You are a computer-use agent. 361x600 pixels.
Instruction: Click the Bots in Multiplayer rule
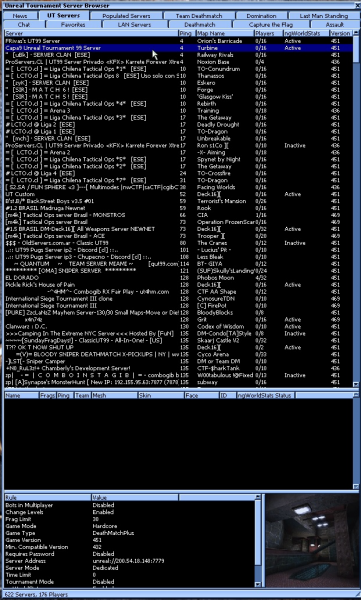(x=129, y=505)
